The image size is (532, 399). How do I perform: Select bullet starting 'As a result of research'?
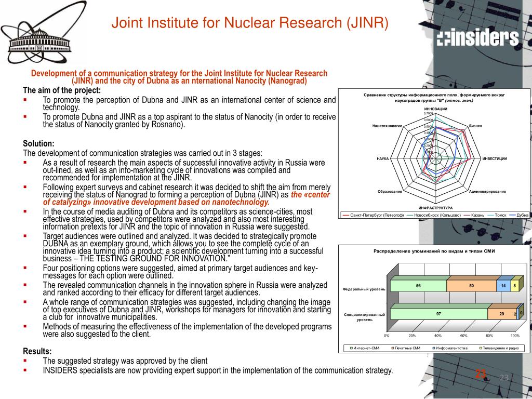[x=184, y=170]
